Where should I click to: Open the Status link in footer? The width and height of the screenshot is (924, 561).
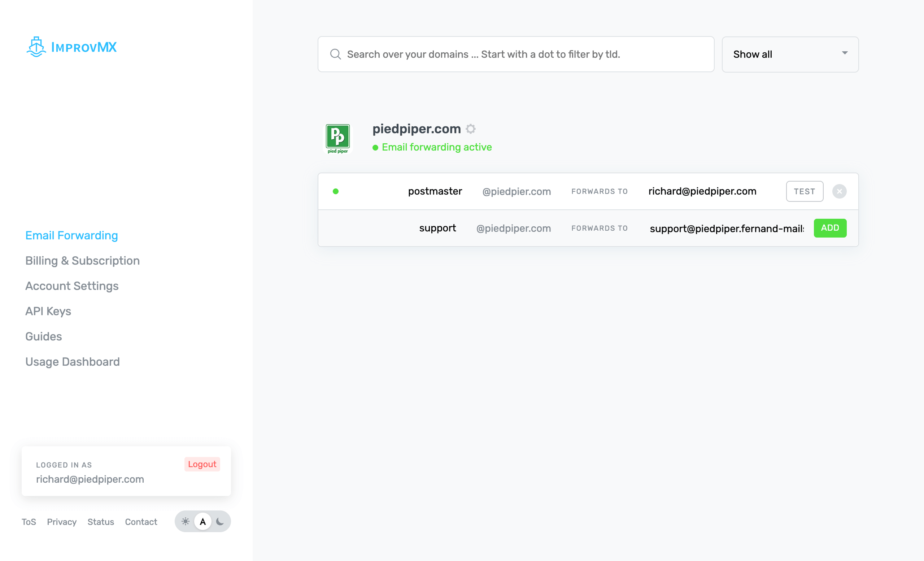(x=100, y=522)
